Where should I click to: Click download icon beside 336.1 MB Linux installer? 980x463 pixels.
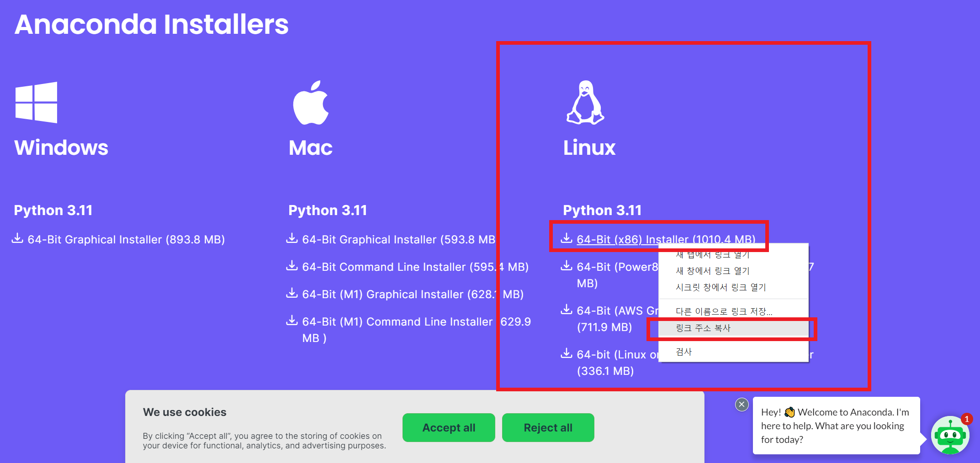click(x=567, y=353)
